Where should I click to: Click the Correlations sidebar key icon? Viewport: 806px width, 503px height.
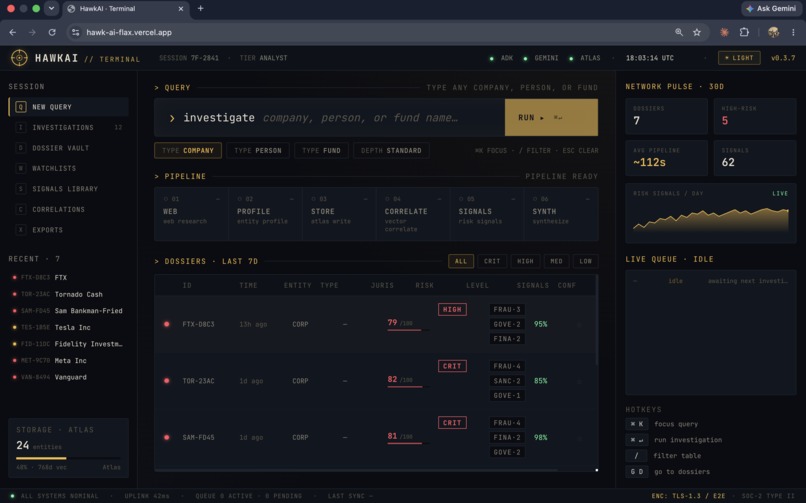21,210
